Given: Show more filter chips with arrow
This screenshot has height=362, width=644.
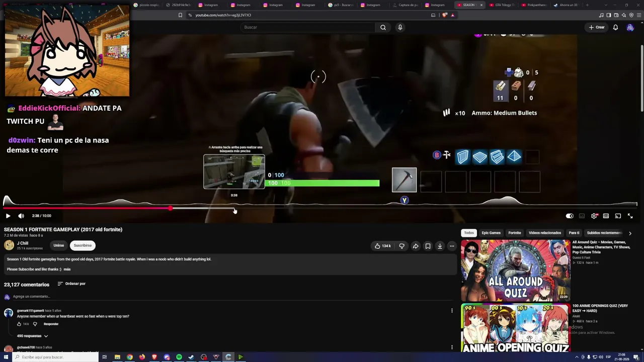Looking at the screenshot, I should click(630, 233).
